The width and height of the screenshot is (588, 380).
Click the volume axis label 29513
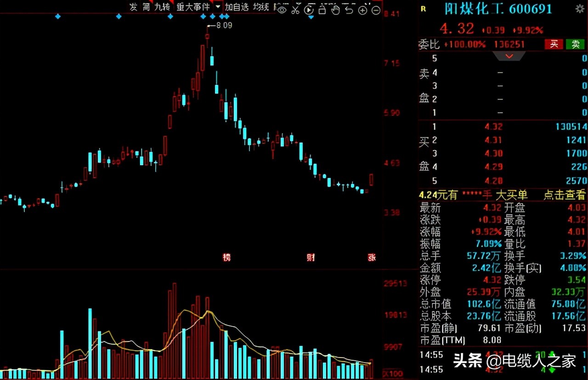(396, 284)
